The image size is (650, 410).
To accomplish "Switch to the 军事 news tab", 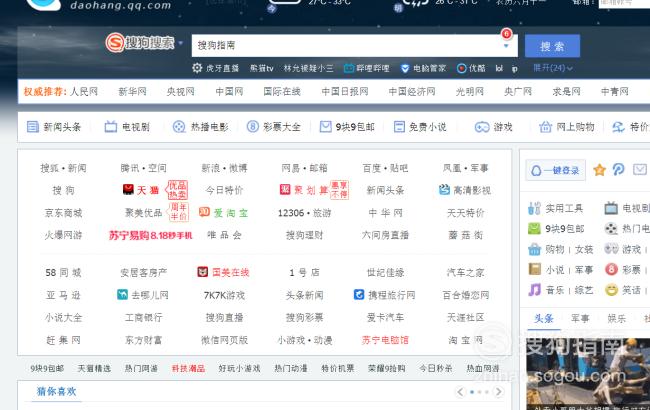I will tap(580, 318).
